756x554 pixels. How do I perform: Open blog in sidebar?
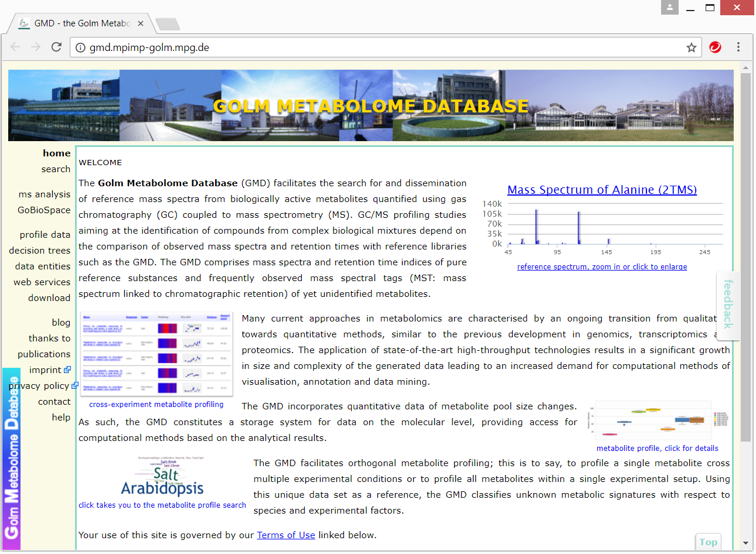tap(61, 323)
